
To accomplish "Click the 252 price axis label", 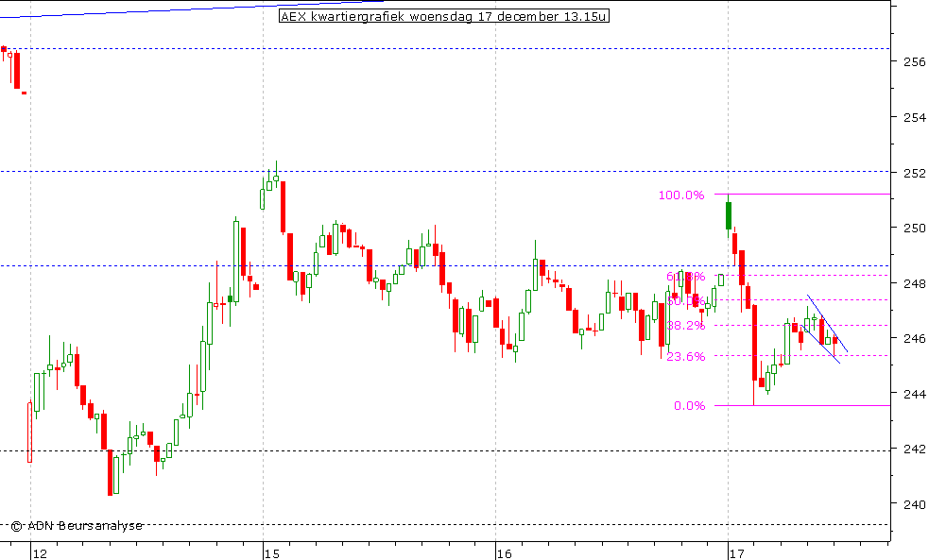I will pyautogui.click(x=914, y=174).
